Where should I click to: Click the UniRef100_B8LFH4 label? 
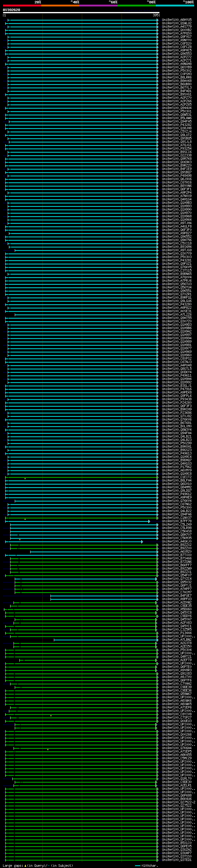[177, 481]
